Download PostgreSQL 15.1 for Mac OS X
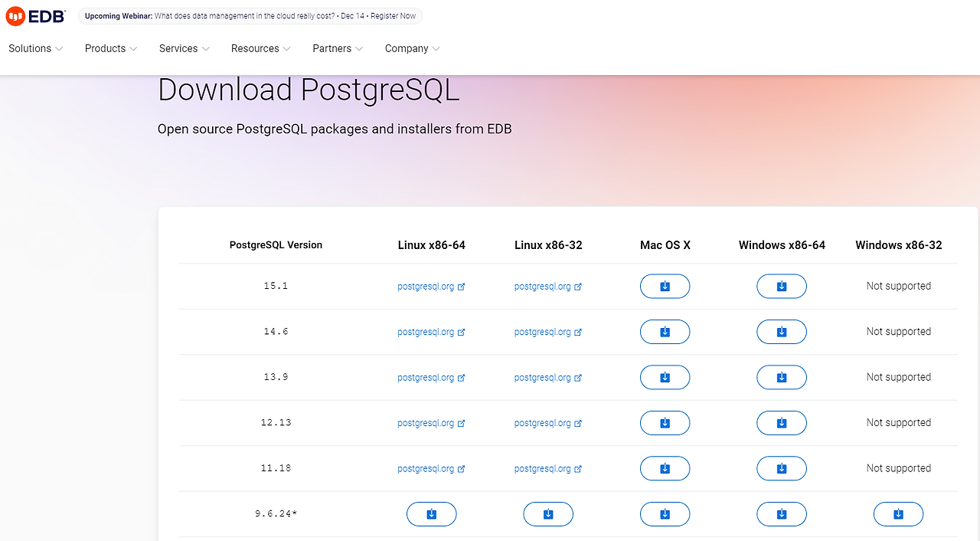980x541 pixels. click(x=665, y=286)
